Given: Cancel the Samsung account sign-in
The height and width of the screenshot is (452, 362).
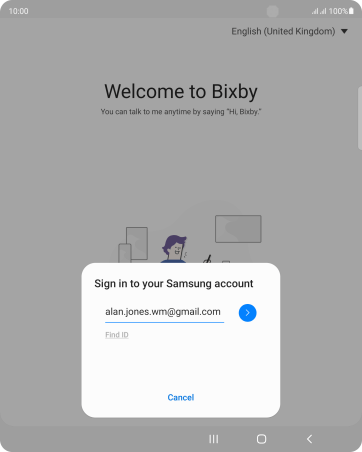Looking at the screenshot, I should pyautogui.click(x=181, y=397).
